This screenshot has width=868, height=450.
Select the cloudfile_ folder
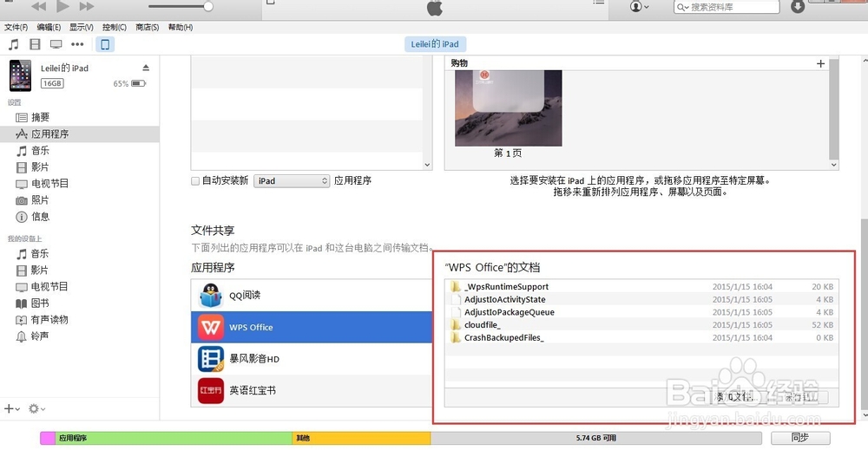pyautogui.click(x=641, y=324)
